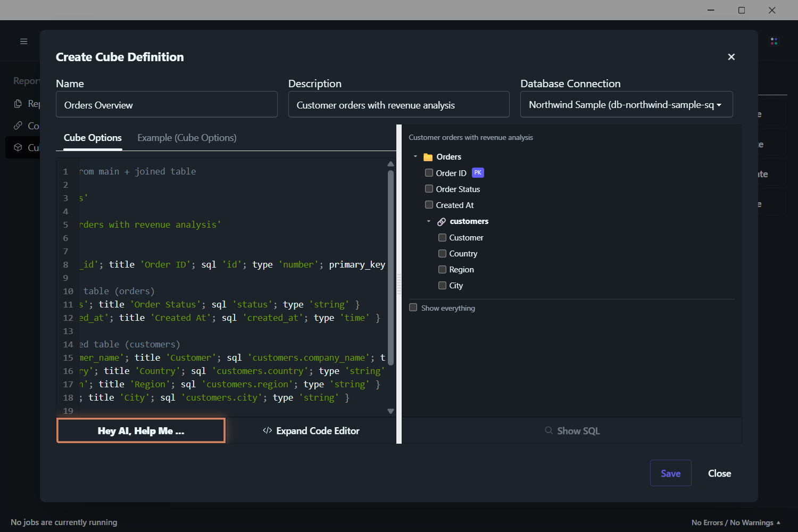Click the code editor vertical scrollbar thumb
This screenshot has width=798, height=532.
pyautogui.click(x=390, y=268)
